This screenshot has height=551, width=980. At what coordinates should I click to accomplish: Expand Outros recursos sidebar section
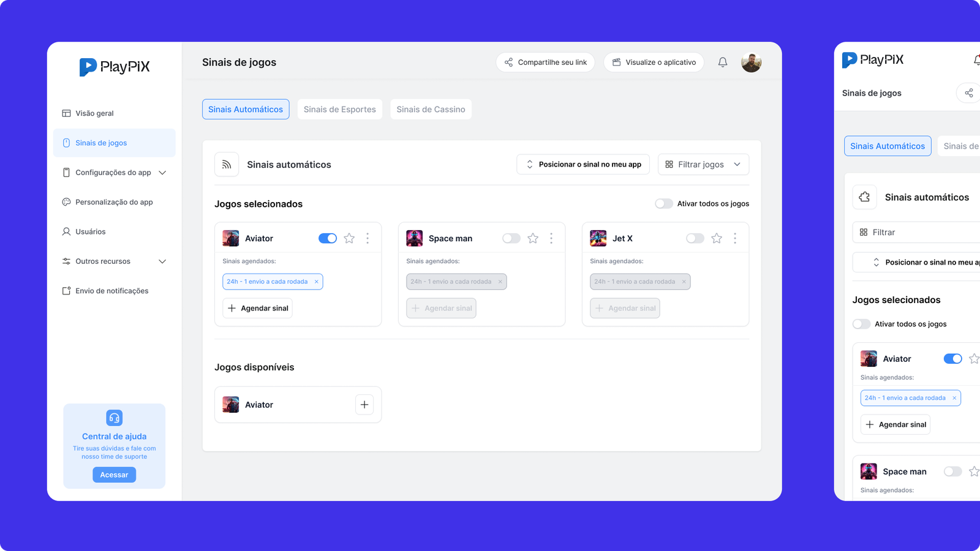tap(115, 261)
